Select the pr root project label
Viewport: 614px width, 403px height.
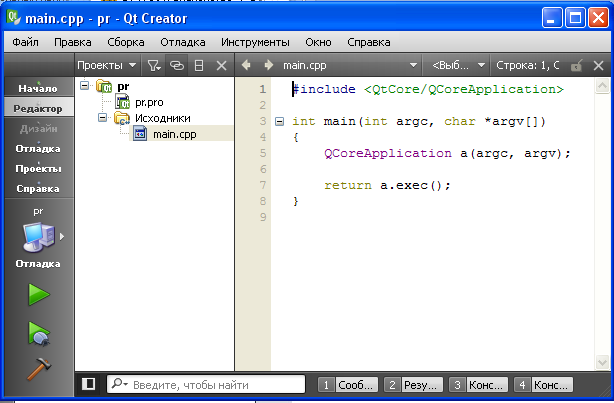[123, 87]
